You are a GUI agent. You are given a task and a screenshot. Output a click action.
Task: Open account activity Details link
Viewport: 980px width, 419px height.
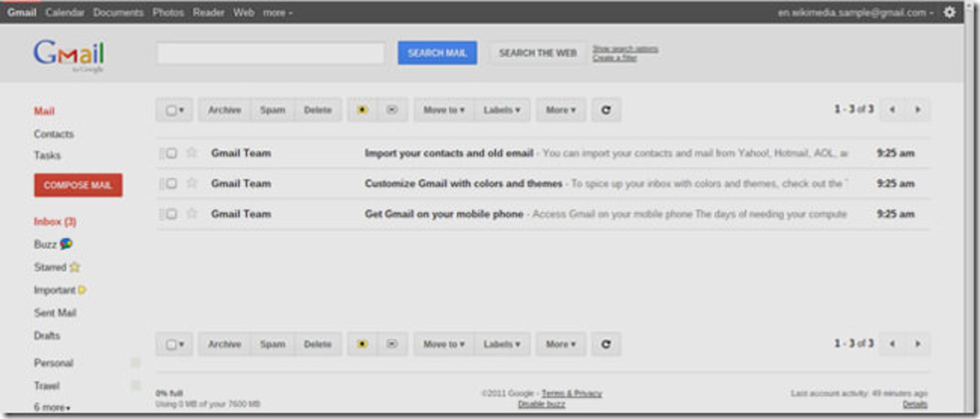coord(915,404)
